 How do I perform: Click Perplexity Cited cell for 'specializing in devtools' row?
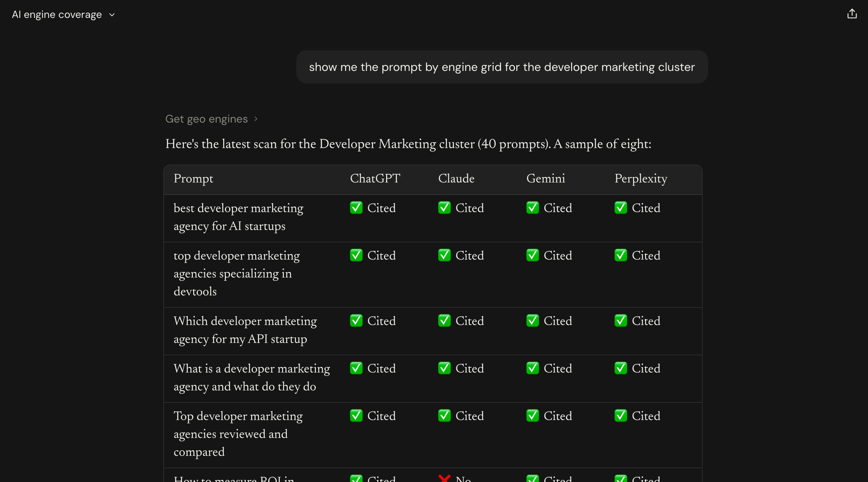pyautogui.click(x=637, y=255)
